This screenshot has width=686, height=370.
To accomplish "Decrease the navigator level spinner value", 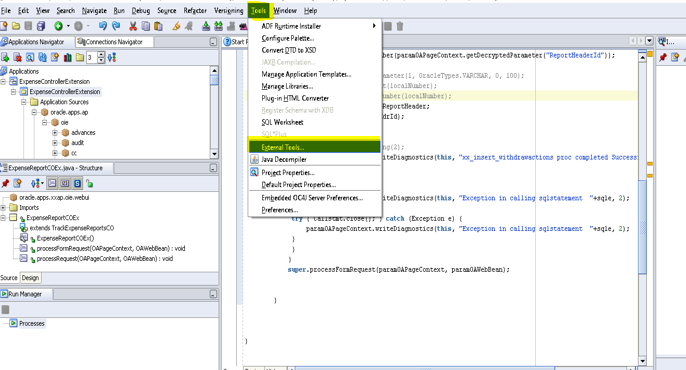I will (x=101, y=60).
